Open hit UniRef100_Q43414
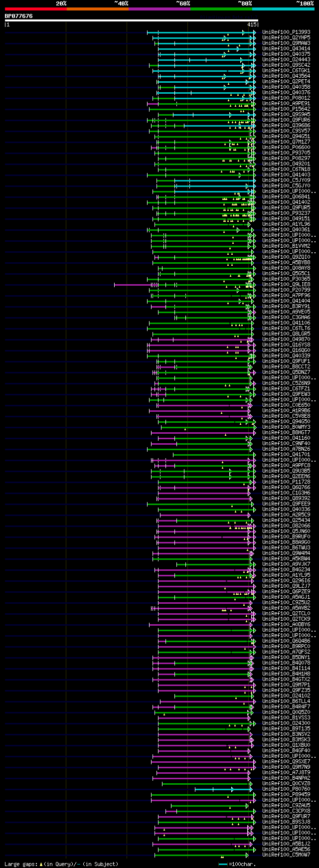 tap(286, 49)
